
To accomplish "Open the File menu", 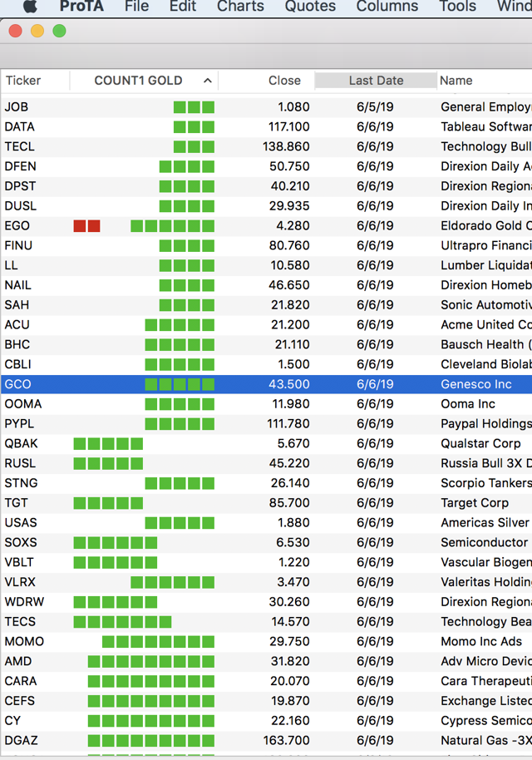I will pos(136,6).
